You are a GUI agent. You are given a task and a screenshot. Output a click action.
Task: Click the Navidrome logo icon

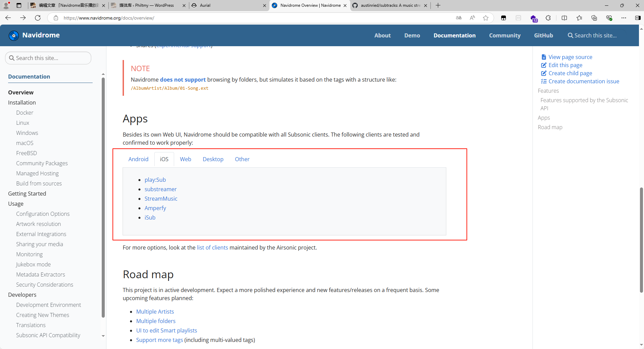pos(14,35)
